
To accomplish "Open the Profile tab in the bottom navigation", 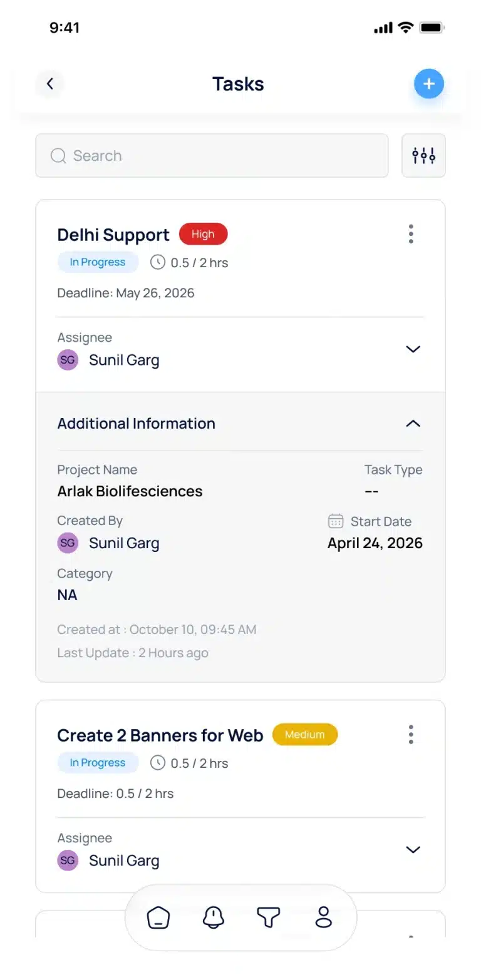I will pos(324,918).
